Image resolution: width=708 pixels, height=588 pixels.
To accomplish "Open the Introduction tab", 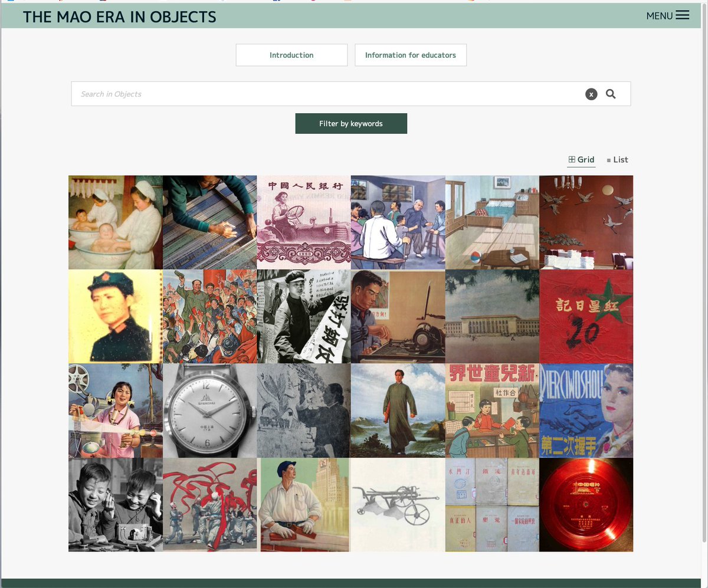I will 291,55.
